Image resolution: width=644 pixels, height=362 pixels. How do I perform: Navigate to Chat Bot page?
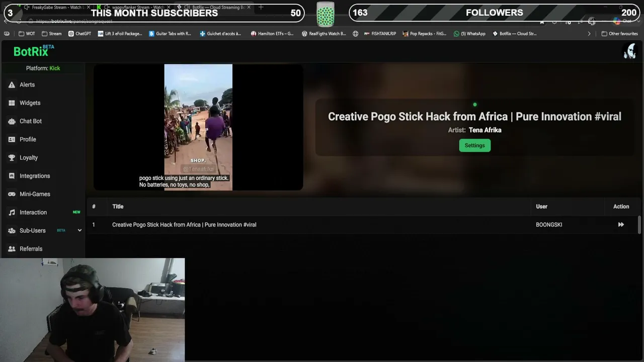click(x=31, y=121)
